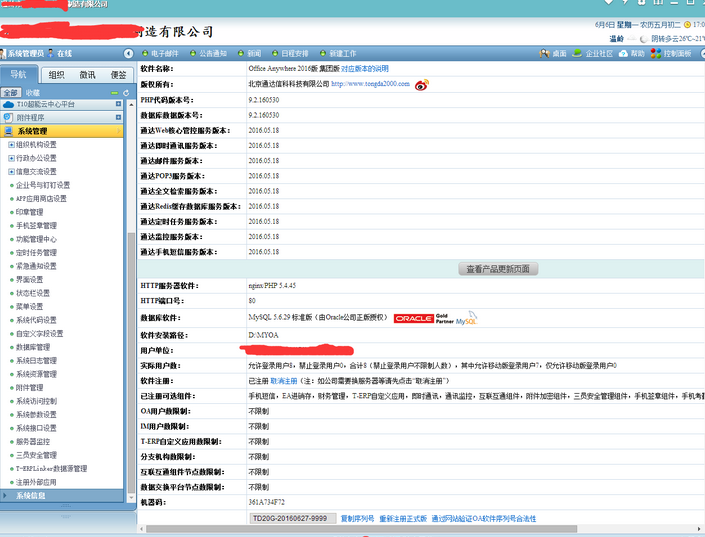Open 控制面板 with the colored dots icon

click(x=671, y=54)
